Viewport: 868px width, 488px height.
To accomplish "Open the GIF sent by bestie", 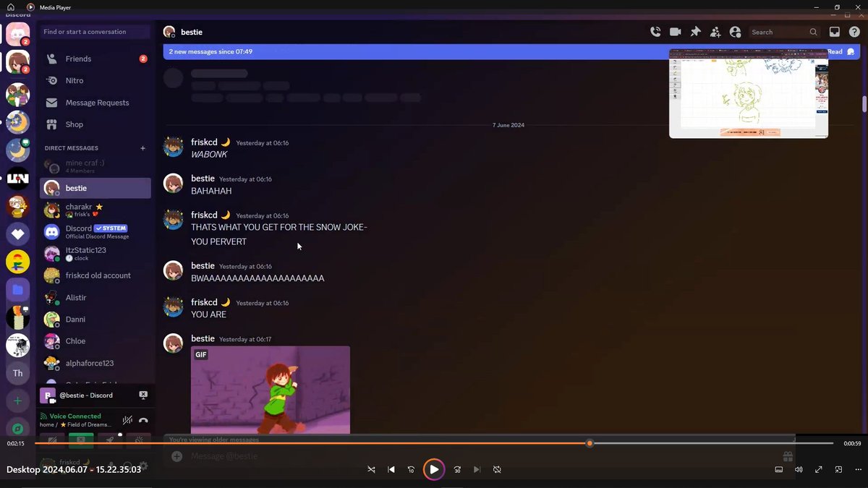I will 271,390.
